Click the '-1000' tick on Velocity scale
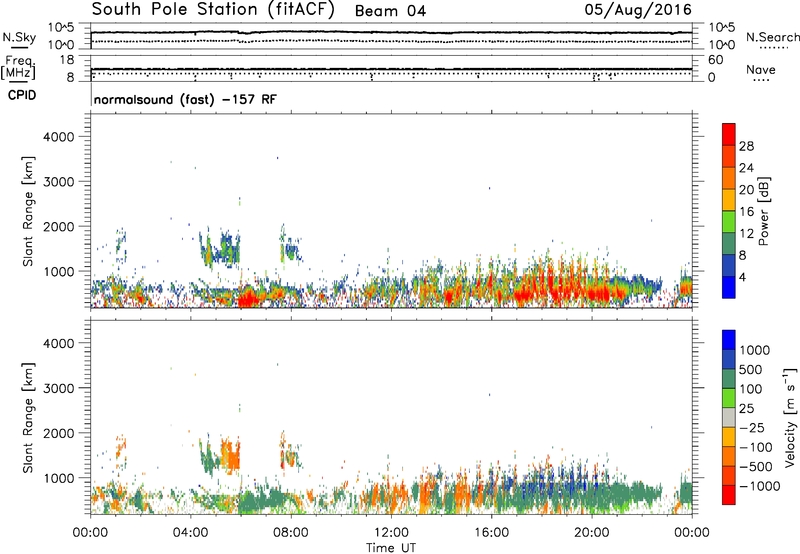The image size is (800, 554). [759, 486]
